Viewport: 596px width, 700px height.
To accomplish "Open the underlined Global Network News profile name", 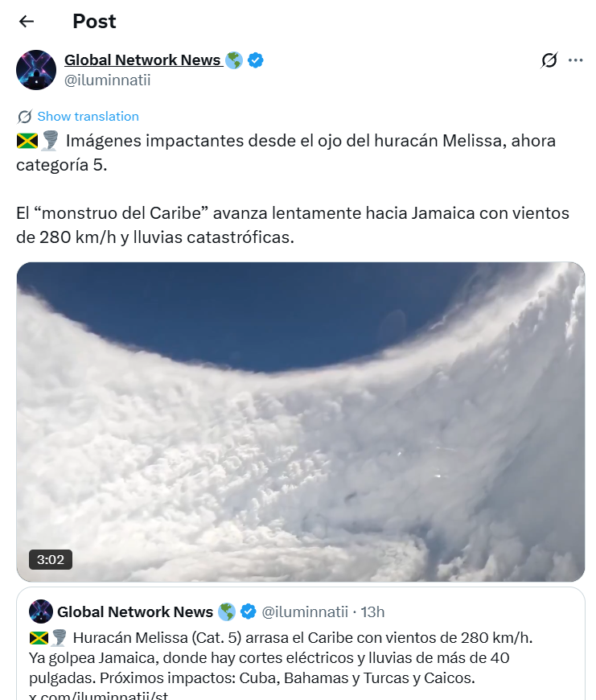I will coord(142,60).
